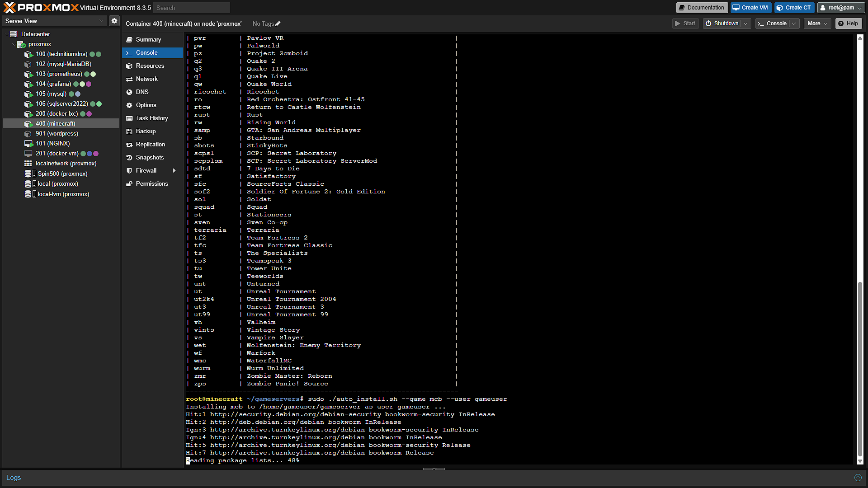Screen dimensions: 868x488
Task: Select the VM monitor icon for 101 (NGINX)
Action: tap(28, 144)
